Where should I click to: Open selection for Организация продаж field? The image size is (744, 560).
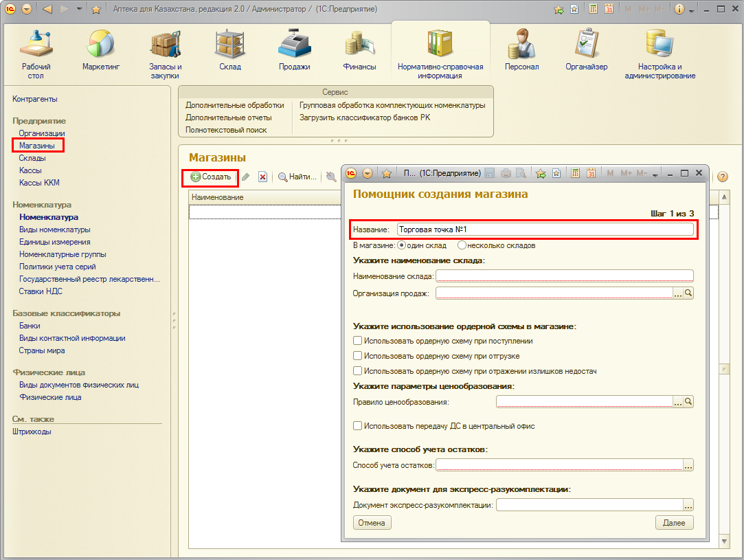click(678, 293)
